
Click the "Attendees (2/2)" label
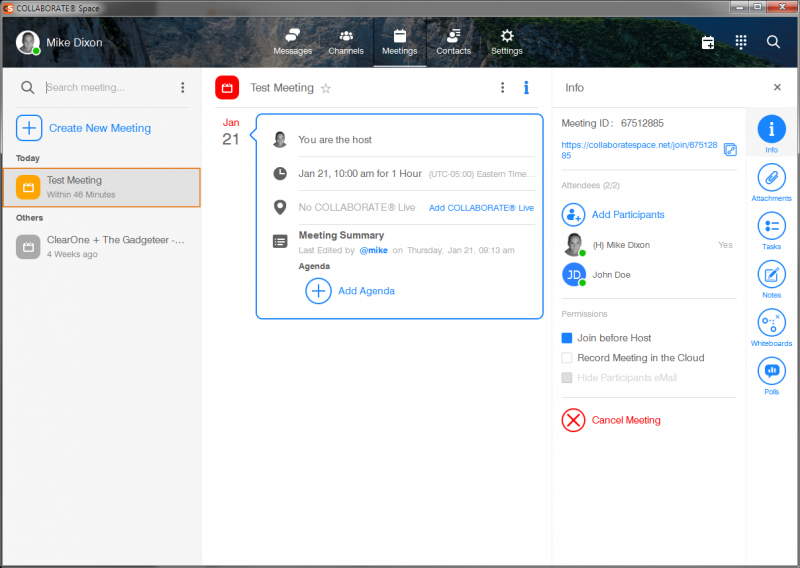coord(590,185)
